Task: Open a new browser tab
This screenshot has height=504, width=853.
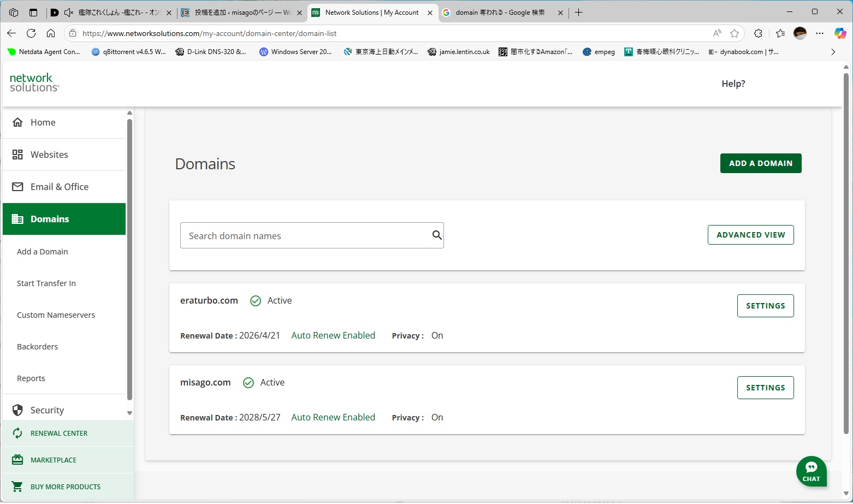Action: click(x=579, y=13)
